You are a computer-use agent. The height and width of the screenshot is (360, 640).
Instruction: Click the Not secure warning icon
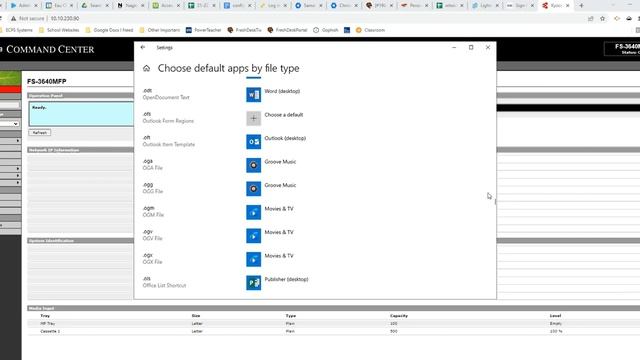pos(13,18)
